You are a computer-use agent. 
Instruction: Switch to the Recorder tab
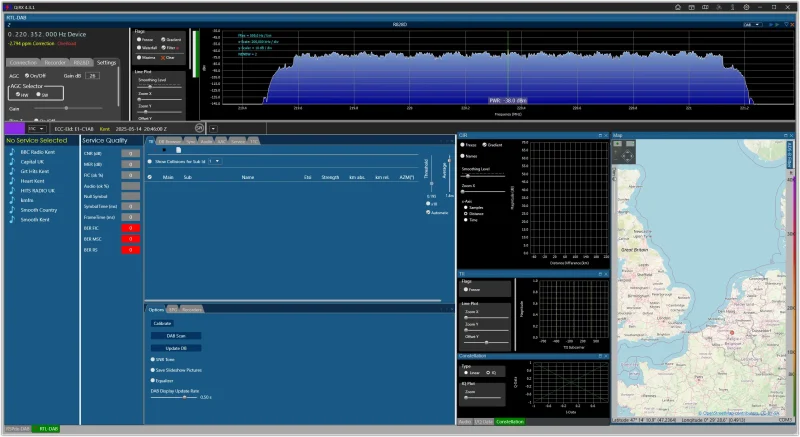pos(55,62)
